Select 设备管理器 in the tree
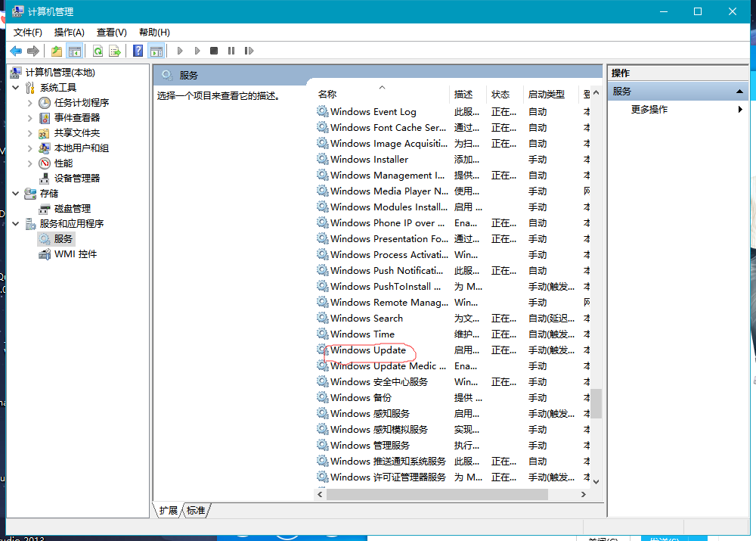The width and height of the screenshot is (756, 541). pyautogui.click(x=76, y=178)
